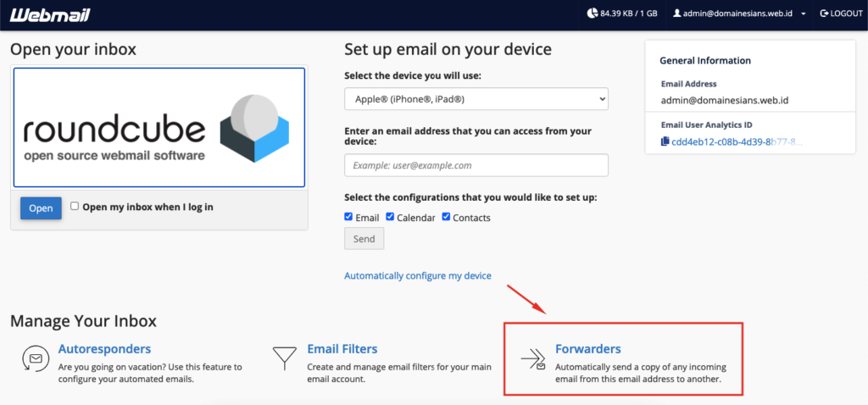The image size is (868, 405).
Task: Uncheck the Email configuration checkbox
Action: [348, 216]
